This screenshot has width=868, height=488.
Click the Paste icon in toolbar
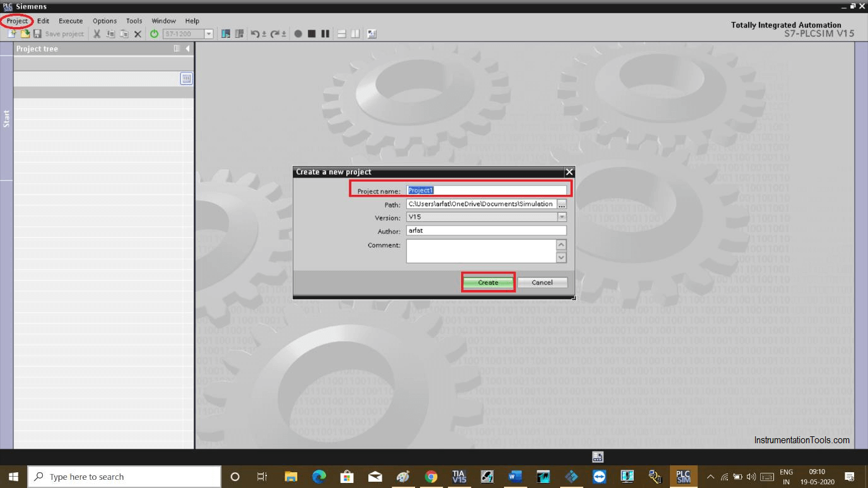[x=124, y=34]
